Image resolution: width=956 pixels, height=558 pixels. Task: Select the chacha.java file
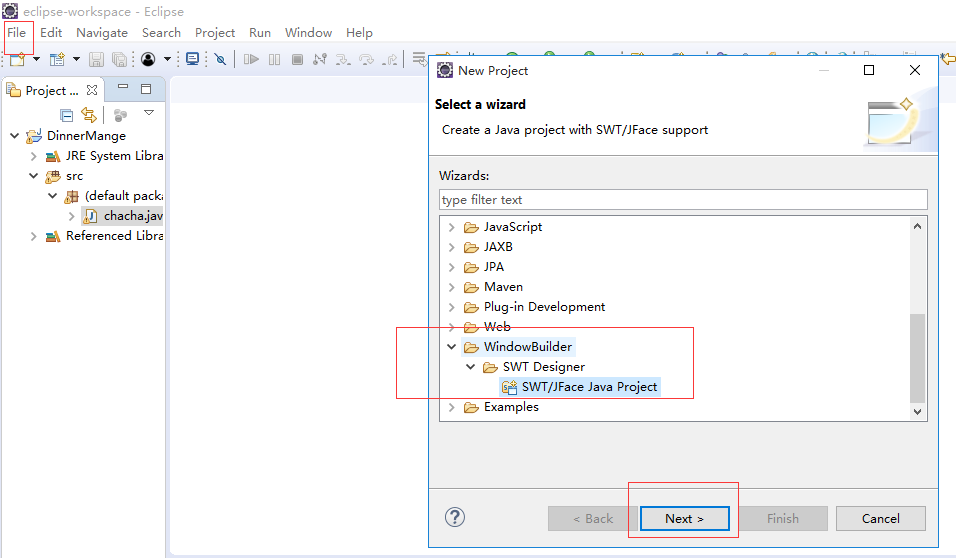coord(133,215)
